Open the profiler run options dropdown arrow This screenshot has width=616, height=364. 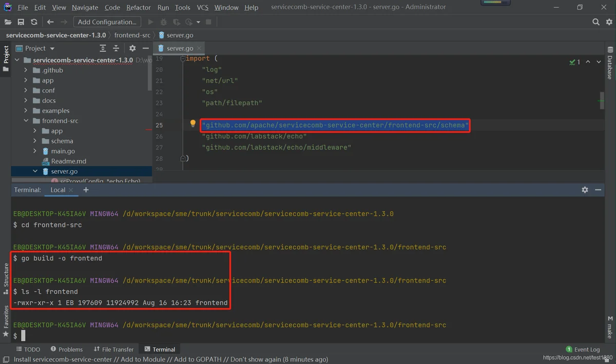(x=198, y=22)
